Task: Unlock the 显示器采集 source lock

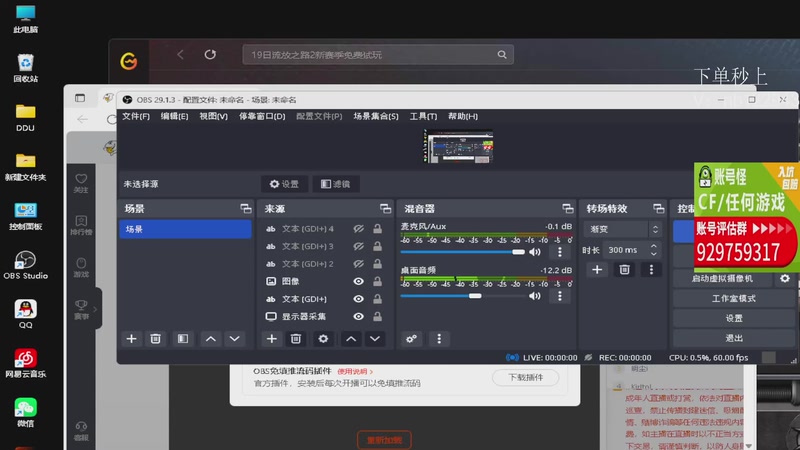Action: [378, 316]
